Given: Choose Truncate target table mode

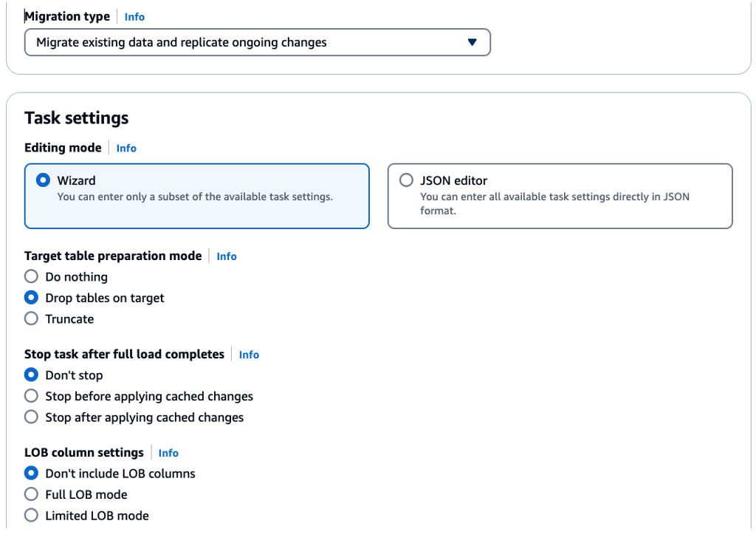Looking at the screenshot, I should tap(31, 319).
